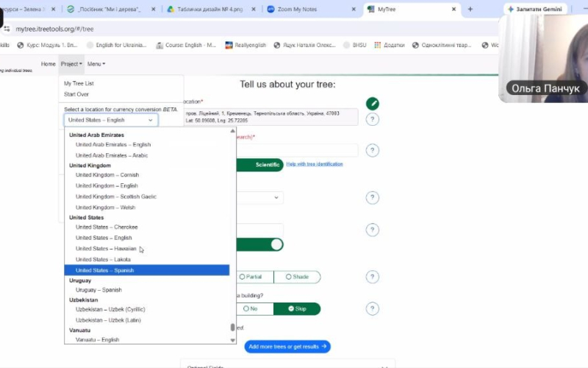Image resolution: width=588 pixels, height=368 pixels.
Task: Open the BHSU bookmark
Action: click(355, 45)
